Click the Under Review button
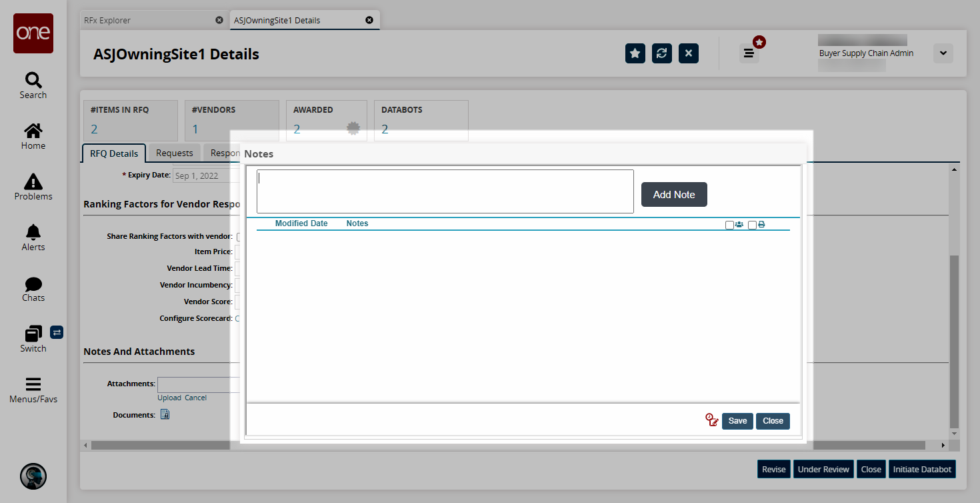The width and height of the screenshot is (980, 503). (823, 469)
